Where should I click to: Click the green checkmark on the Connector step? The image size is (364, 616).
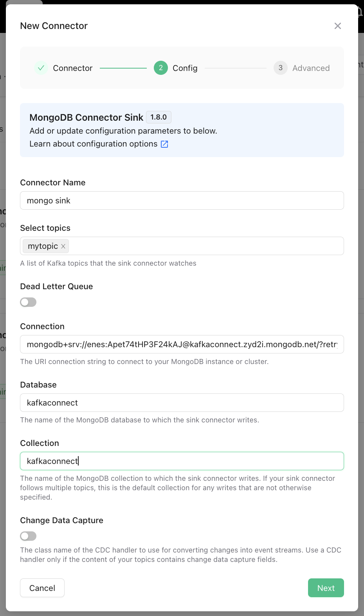pyautogui.click(x=41, y=68)
